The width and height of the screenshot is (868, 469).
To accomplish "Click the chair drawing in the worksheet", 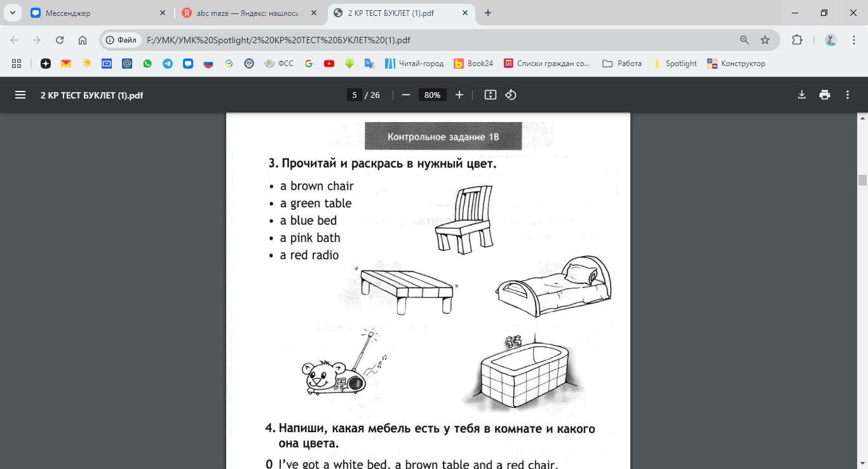I will click(465, 219).
